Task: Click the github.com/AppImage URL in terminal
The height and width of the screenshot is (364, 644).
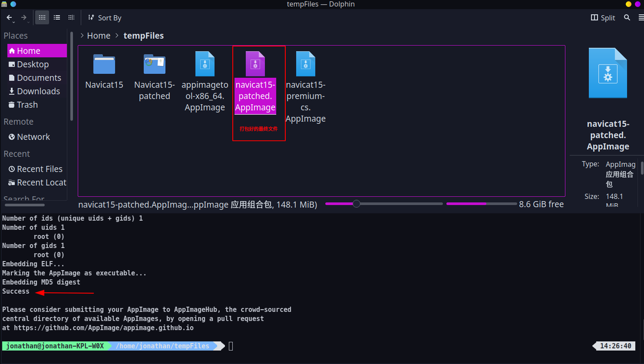Action: pyautogui.click(x=104, y=328)
